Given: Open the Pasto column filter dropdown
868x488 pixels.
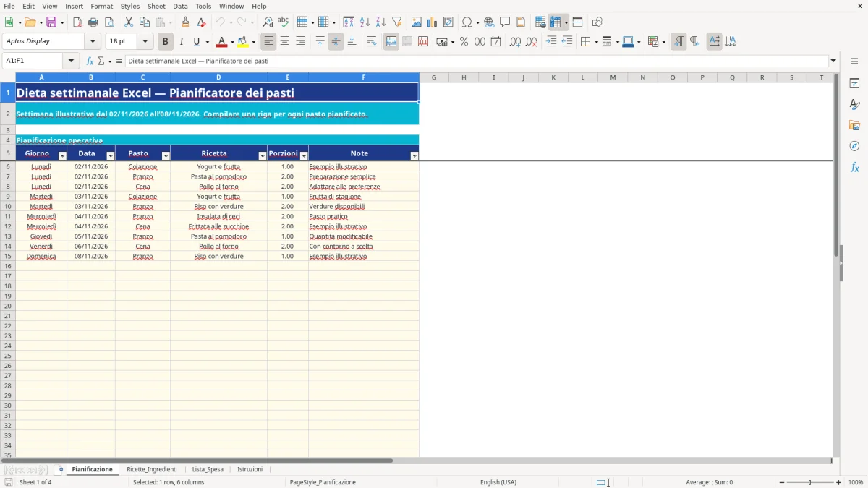Looking at the screenshot, I should coord(166,156).
